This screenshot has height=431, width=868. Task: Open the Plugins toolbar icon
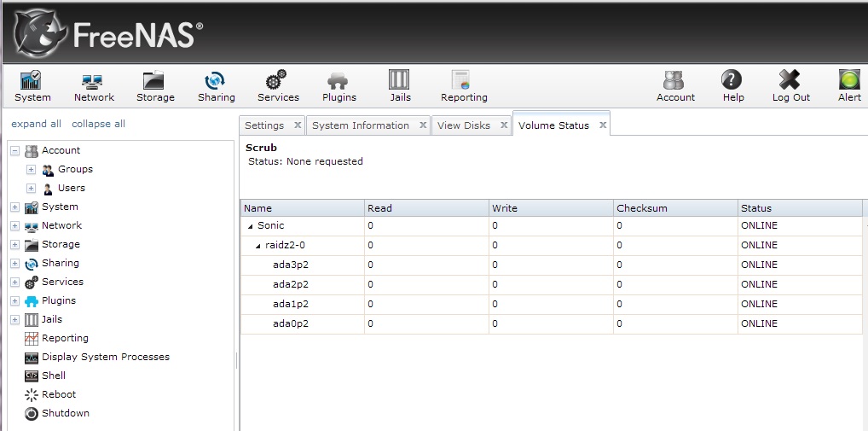coord(338,81)
